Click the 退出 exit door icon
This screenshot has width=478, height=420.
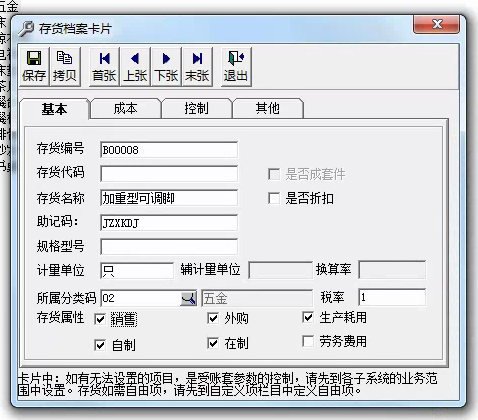pos(236,67)
